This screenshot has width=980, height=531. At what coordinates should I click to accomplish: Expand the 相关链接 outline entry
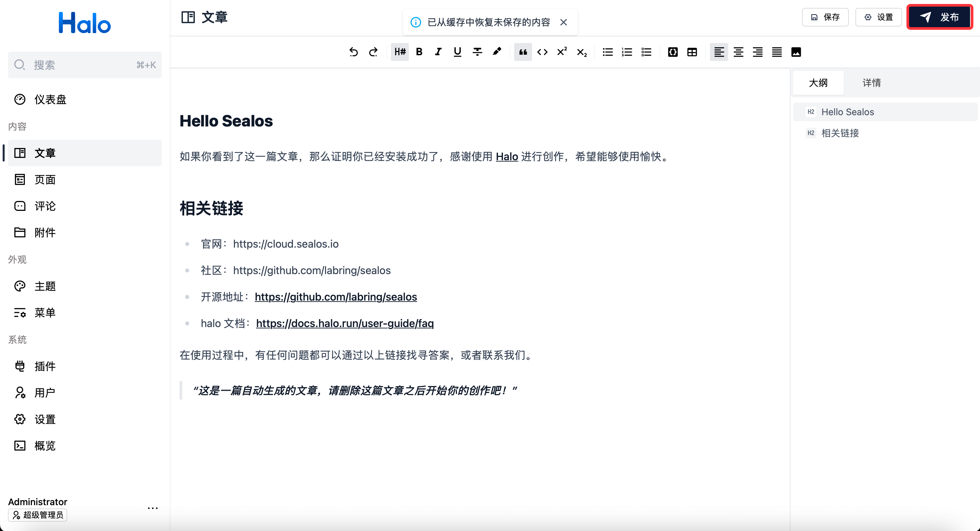pyautogui.click(x=840, y=133)
